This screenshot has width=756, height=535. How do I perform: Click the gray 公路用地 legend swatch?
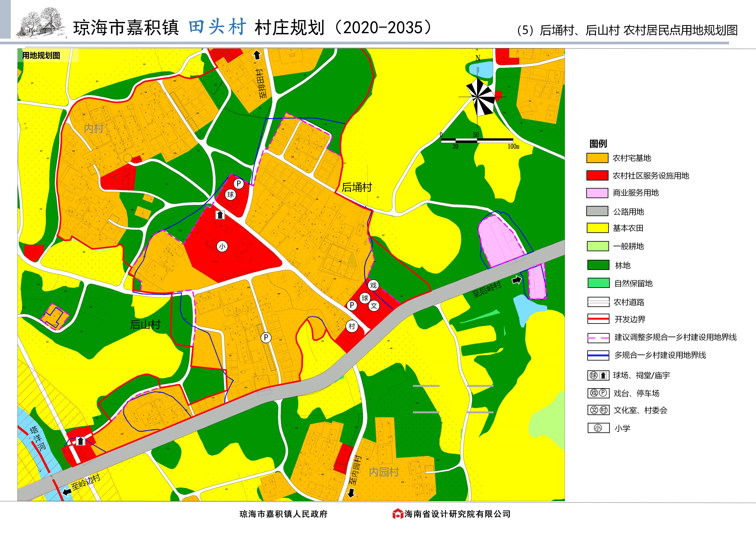[597, 211]
